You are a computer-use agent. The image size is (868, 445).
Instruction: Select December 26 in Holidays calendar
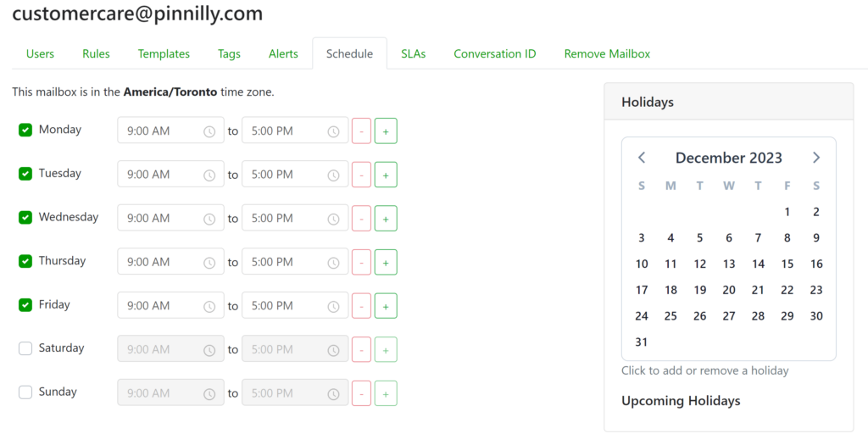[x=699, y=316]
